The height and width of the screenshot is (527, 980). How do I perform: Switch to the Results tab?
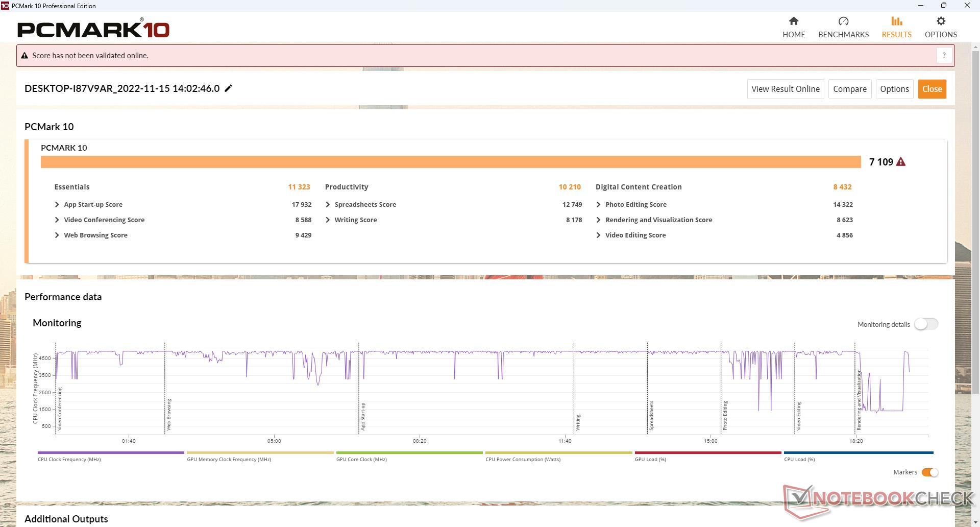pos(896,28)
